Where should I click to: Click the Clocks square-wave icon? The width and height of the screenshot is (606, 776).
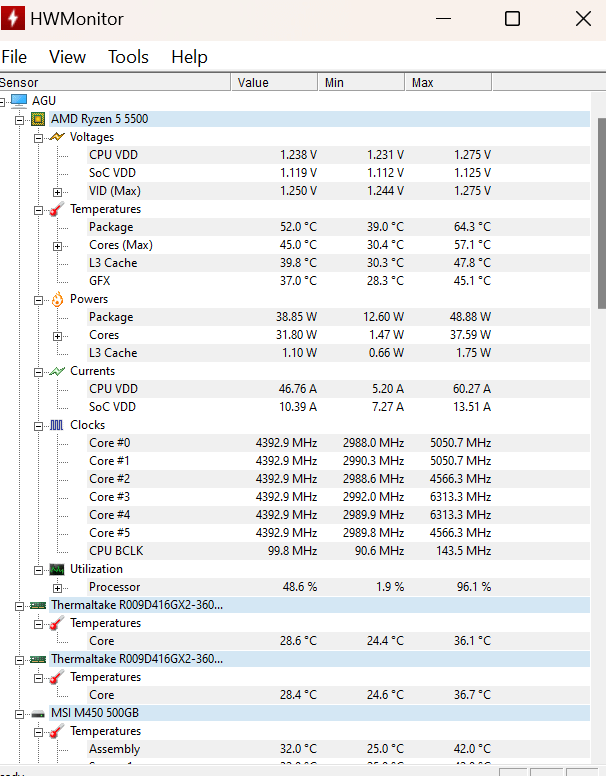(57, 425)
